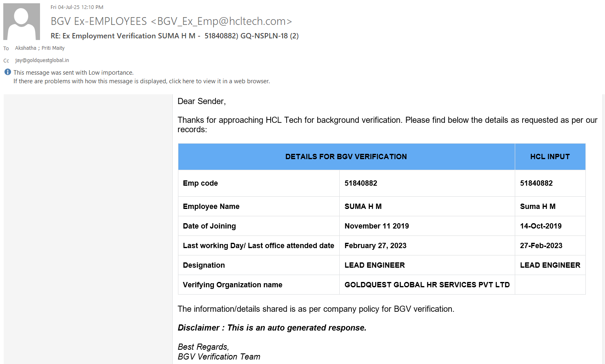Click the Low importance notice
605x364 pixels.
[73, 73]
